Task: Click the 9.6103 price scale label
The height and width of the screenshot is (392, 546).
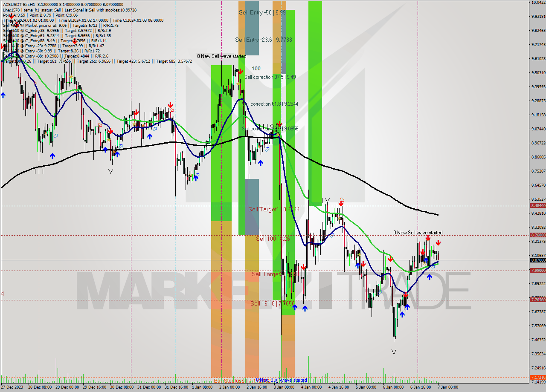Action: [538, 58]
